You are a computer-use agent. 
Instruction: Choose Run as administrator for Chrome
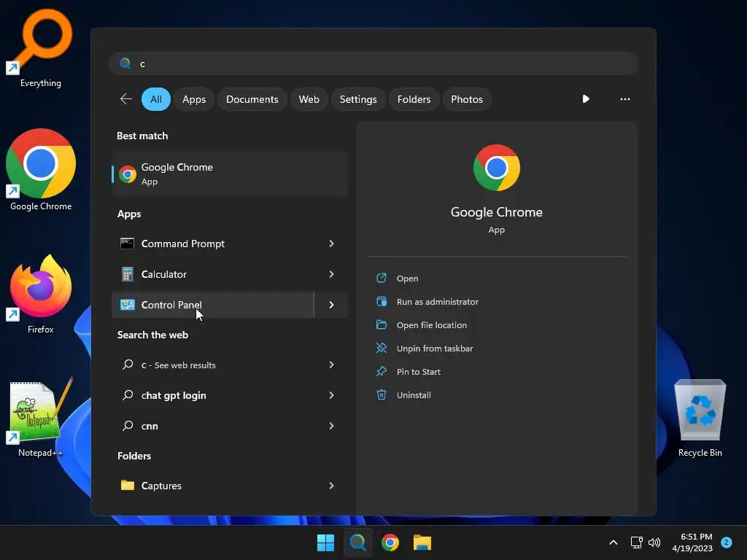click(438, 302)
